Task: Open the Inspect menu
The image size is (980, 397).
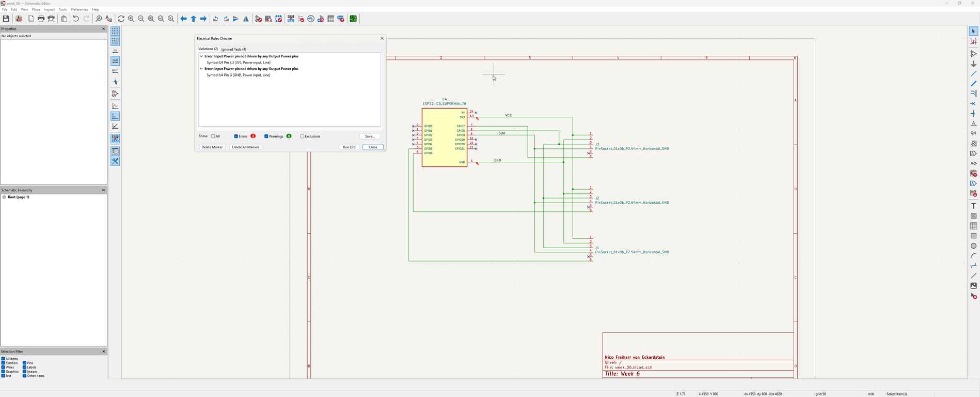Action: click(49, 9)
